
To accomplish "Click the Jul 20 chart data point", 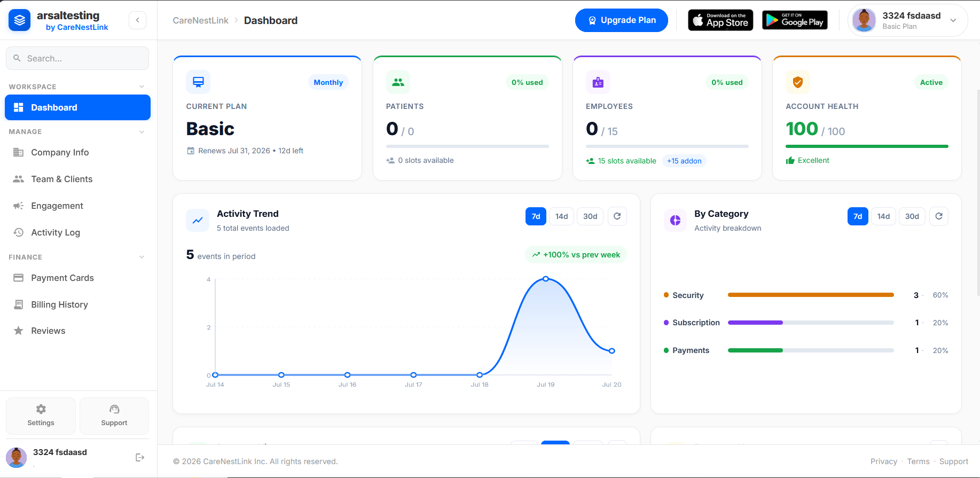I will pyautogui.click(x=612, y=351).
